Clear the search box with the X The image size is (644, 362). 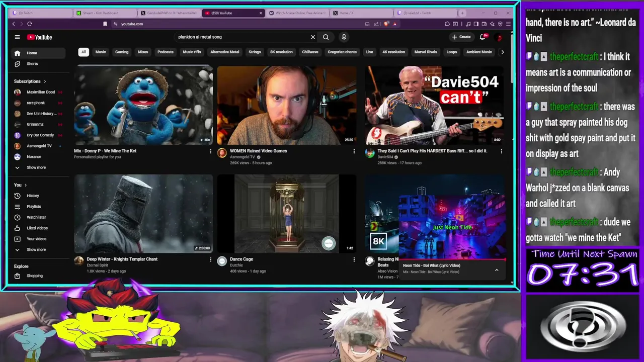pyautogui.click(x=313, y=37)
